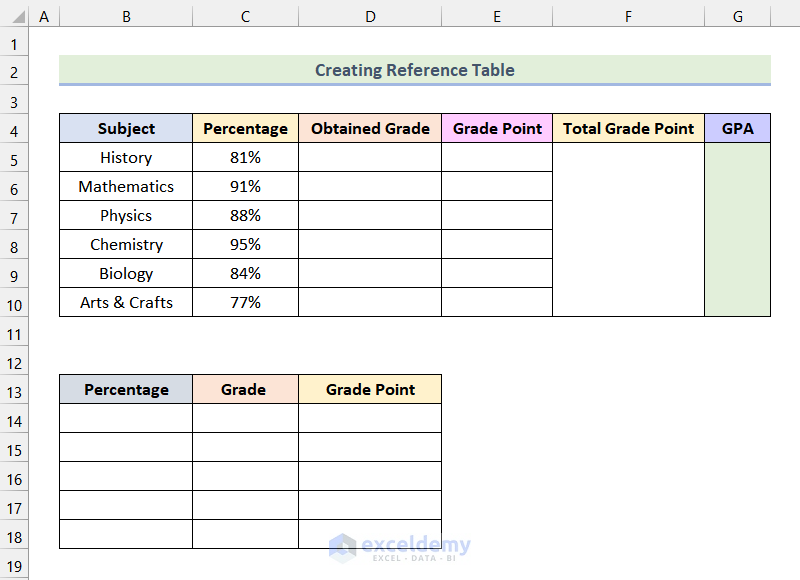The image size is (800, 580).
Task: Click first empty Percentage cell in reference table
Action: (126, 419)
